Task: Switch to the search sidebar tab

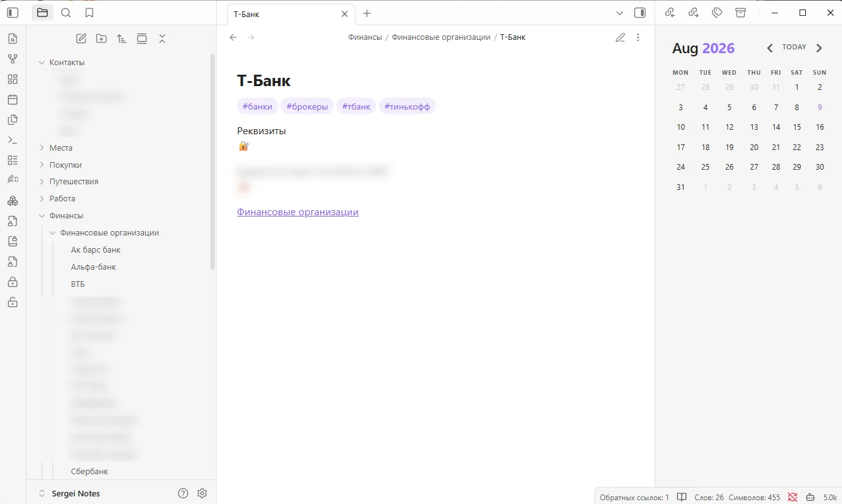Action: (x=66, y=13)
